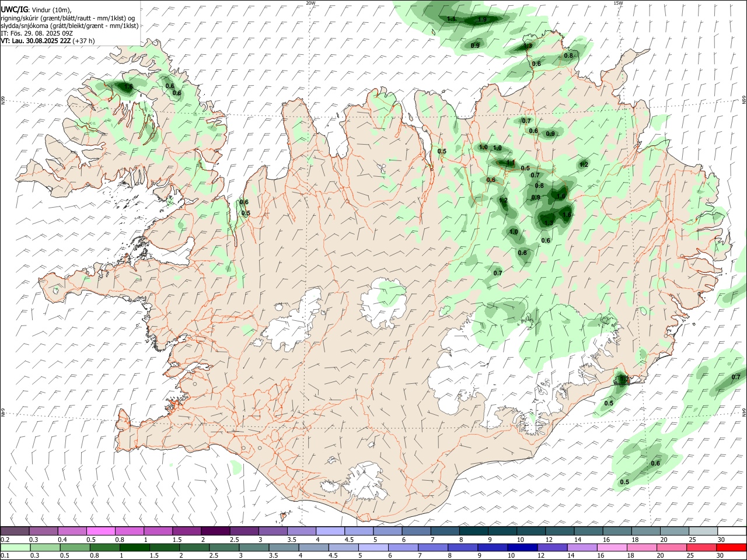Image resolution: width=747 pixels, height=560 pixels.
Task: Select the bright magenta 0.5–0.8 swatch, upper scale
Action: [x=100, y=531]
